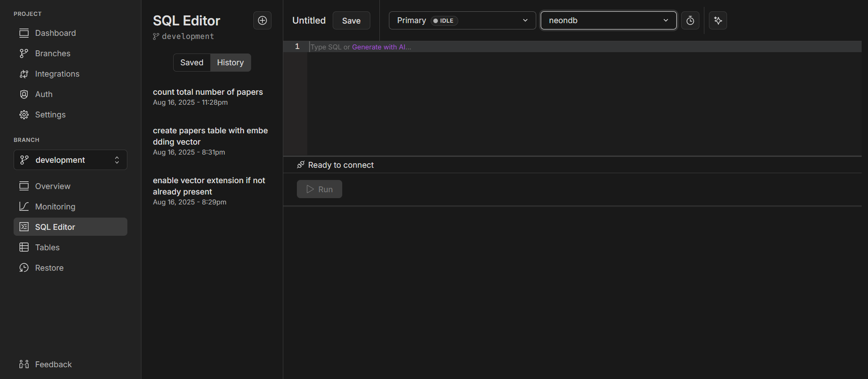Open Feedback

point(70,364)
